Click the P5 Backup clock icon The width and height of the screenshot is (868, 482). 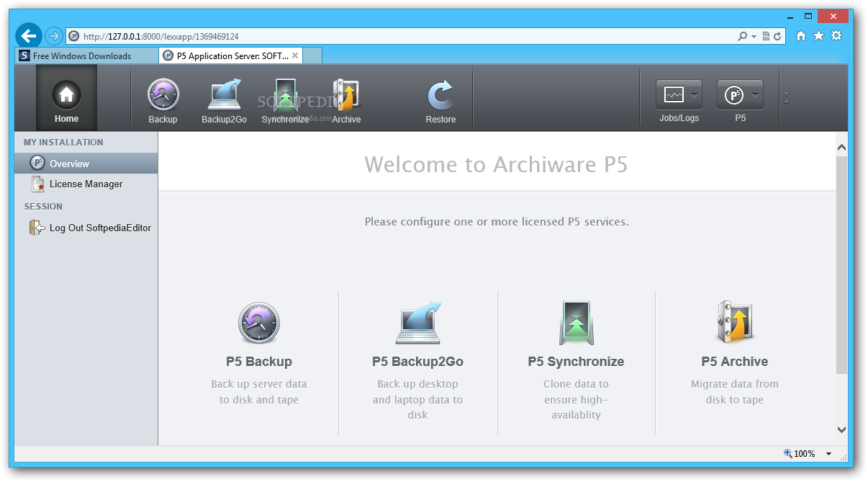pos(259,323)
